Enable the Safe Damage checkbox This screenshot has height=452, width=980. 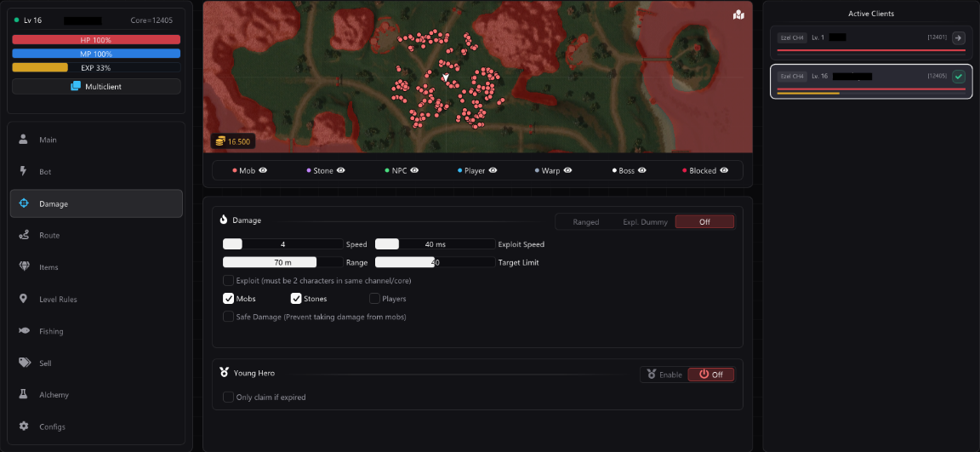(x=229, y=317)
